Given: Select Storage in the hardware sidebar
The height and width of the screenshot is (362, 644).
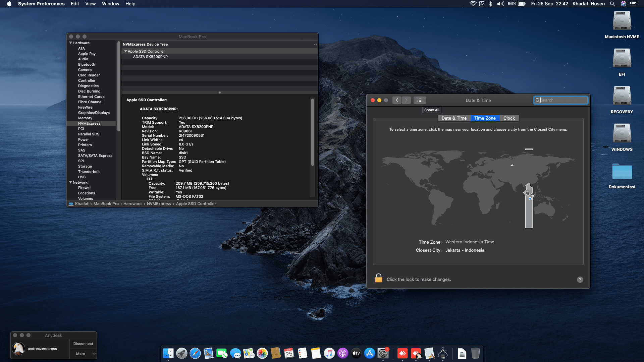Looking at the screenshot, I should [x=85, y=166].
